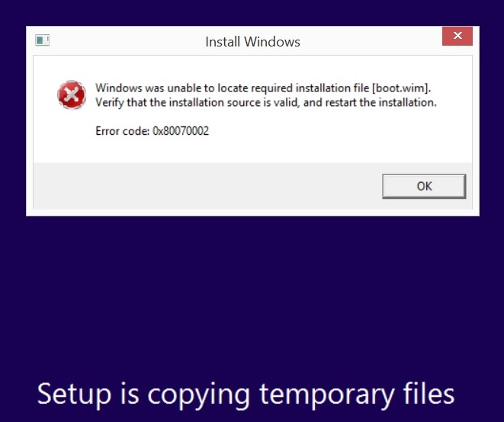Close the Install Windows error dialog

(x=457, y=36)
